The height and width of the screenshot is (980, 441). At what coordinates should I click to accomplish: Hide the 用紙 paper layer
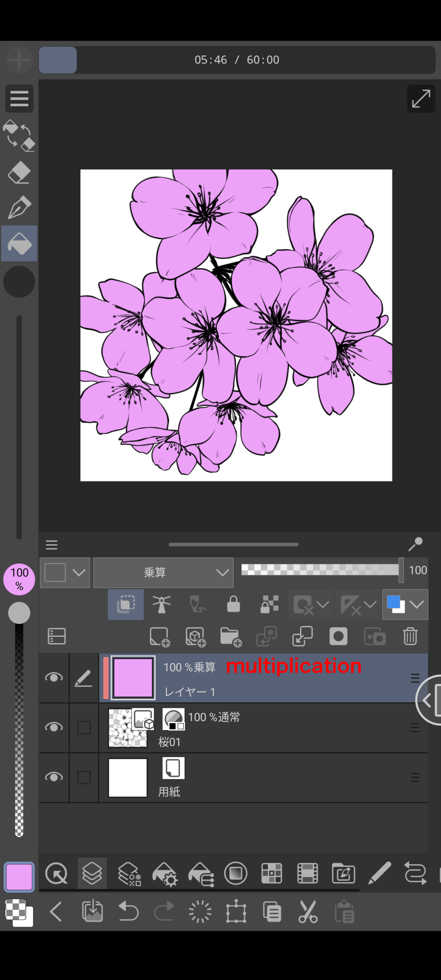click(x=54, y=777)
